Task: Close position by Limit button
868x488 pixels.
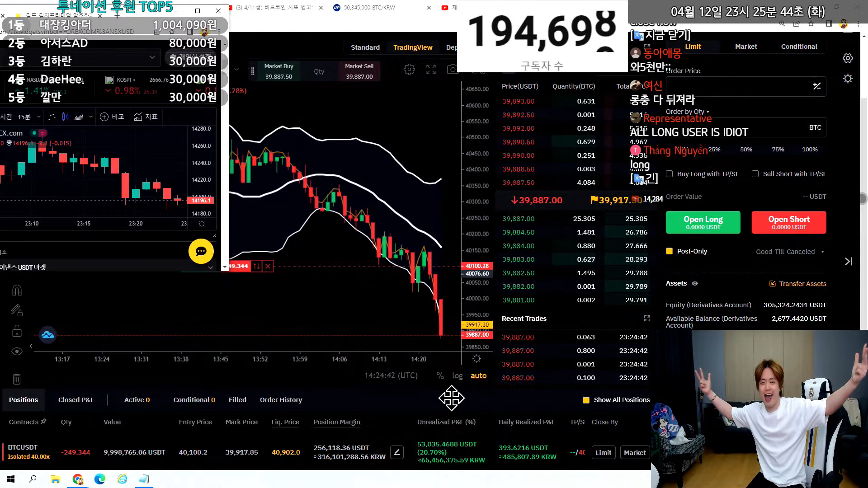Action: point(604,452)
